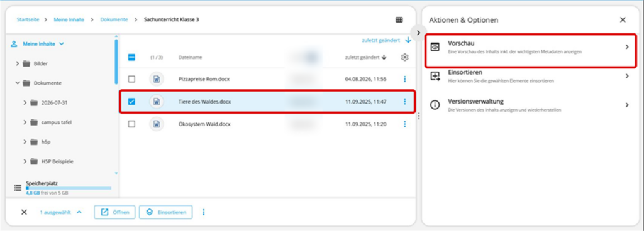The image size is (644, 231).
Task: Expand the h5p folder
Action: [25, 142]
